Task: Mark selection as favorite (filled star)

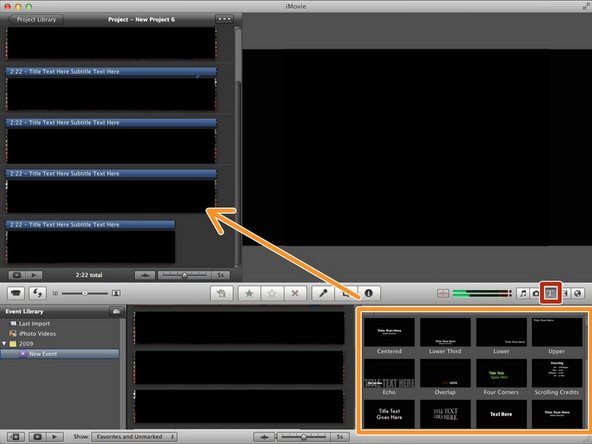Action: tap(249, 293)
